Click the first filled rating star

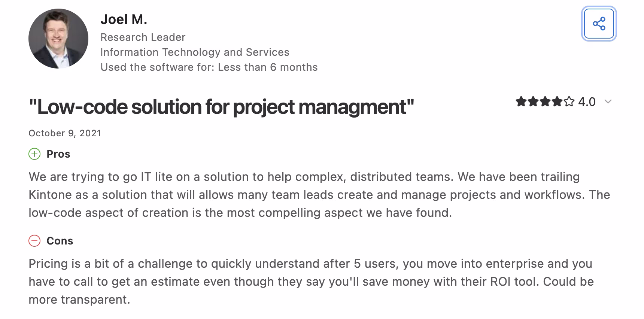tap(521, 101)
